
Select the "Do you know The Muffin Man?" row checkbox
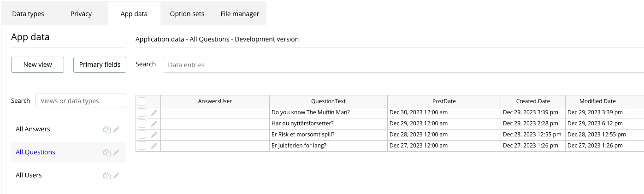142,112
